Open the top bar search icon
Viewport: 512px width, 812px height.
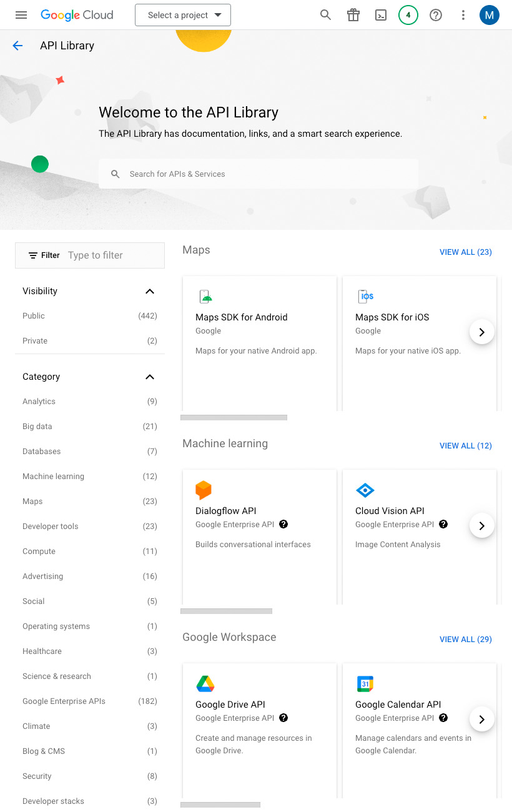click(x=325, y=15)
